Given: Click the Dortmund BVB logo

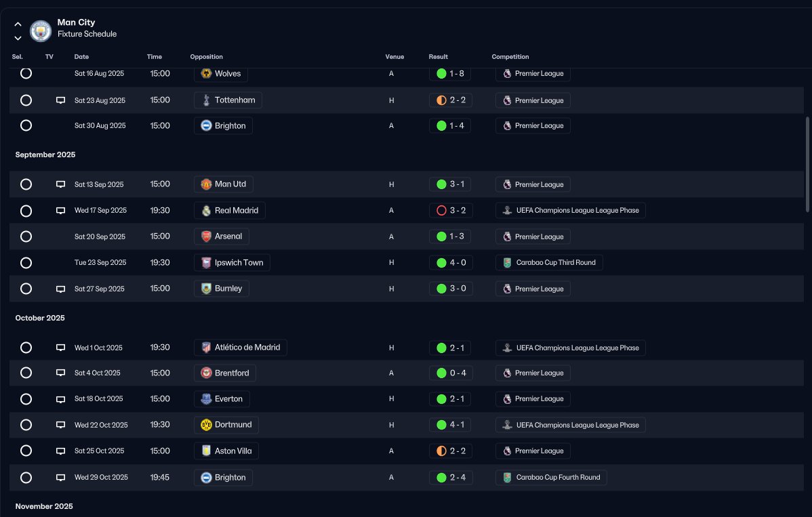Looking at the screenshot, I should point(206,425).
